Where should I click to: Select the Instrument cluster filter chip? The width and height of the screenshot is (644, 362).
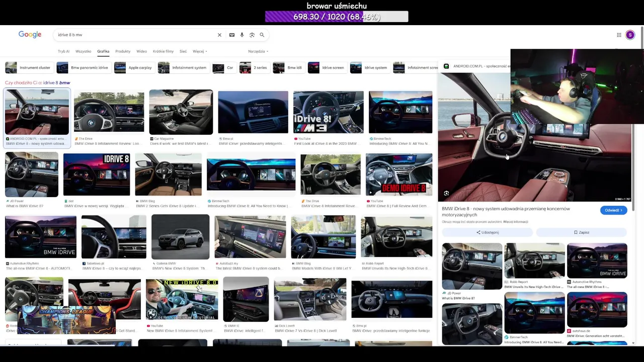(29, 67)
